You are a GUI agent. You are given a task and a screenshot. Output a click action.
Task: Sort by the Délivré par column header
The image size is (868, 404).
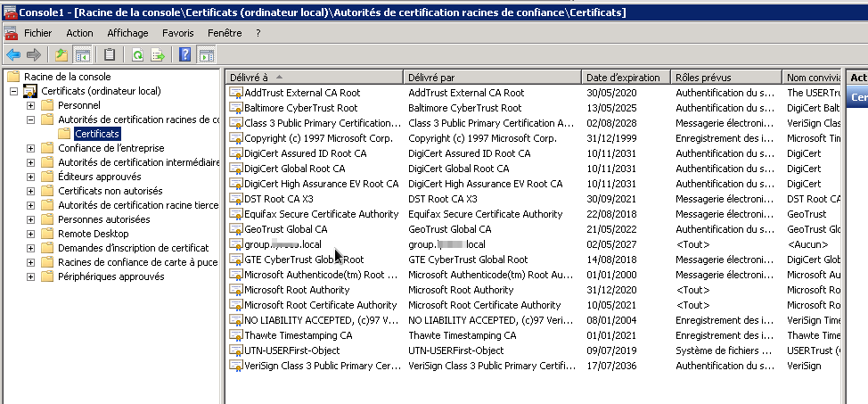click(x=492, y=78)
